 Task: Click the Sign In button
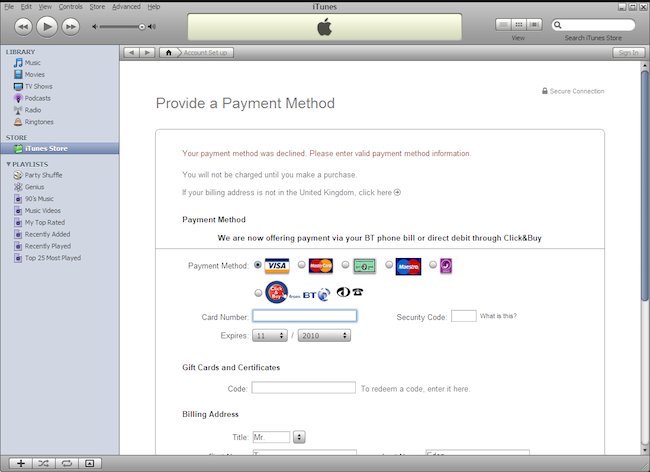pyautogui.click(x=628, y=53)
